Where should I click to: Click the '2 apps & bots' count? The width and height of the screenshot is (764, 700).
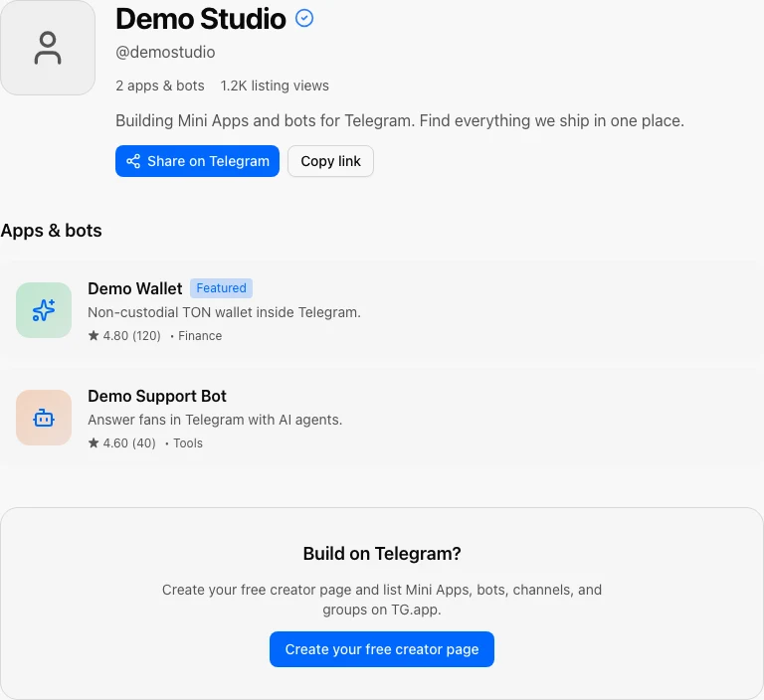point(160,86)
